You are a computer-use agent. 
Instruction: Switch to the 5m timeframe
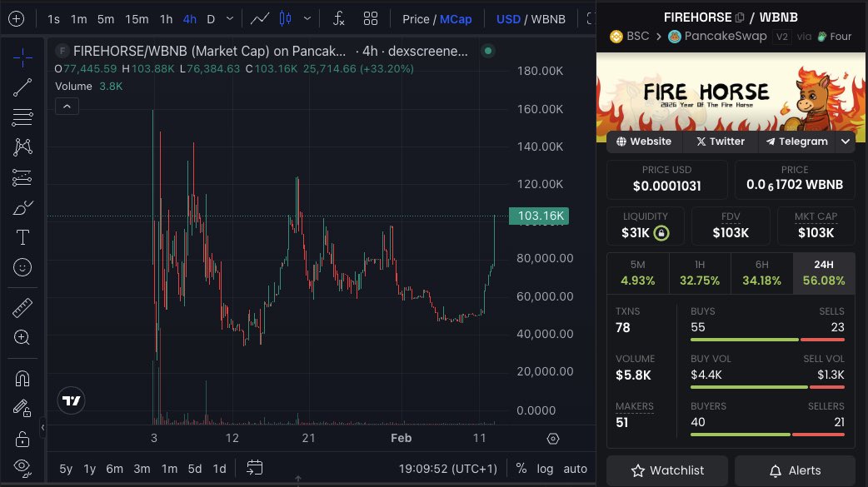106,19
